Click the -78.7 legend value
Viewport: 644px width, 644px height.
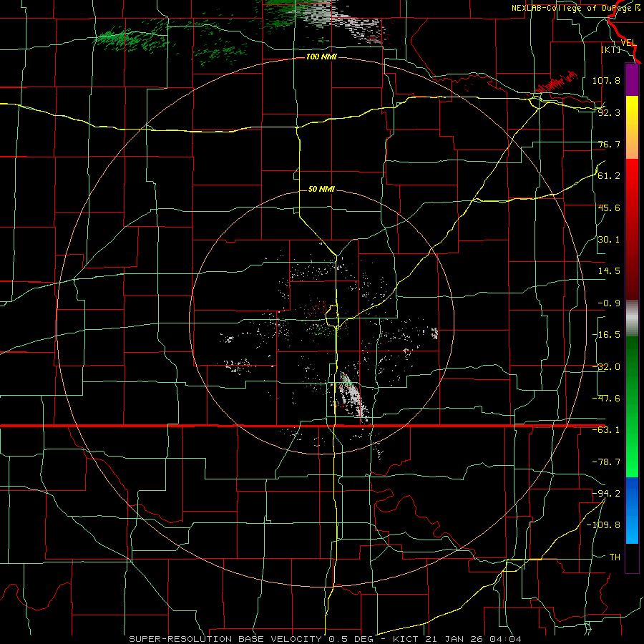[x=606, y=462]
